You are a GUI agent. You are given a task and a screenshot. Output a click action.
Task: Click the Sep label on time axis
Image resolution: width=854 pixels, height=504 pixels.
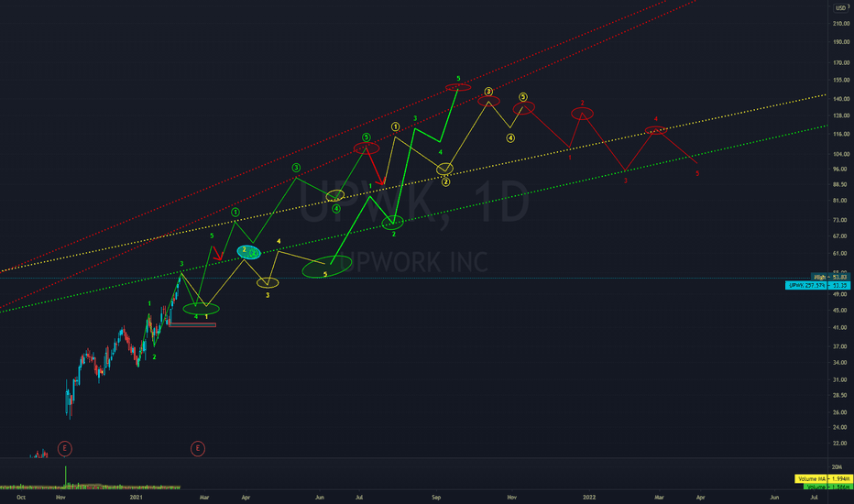coord(436,497)
